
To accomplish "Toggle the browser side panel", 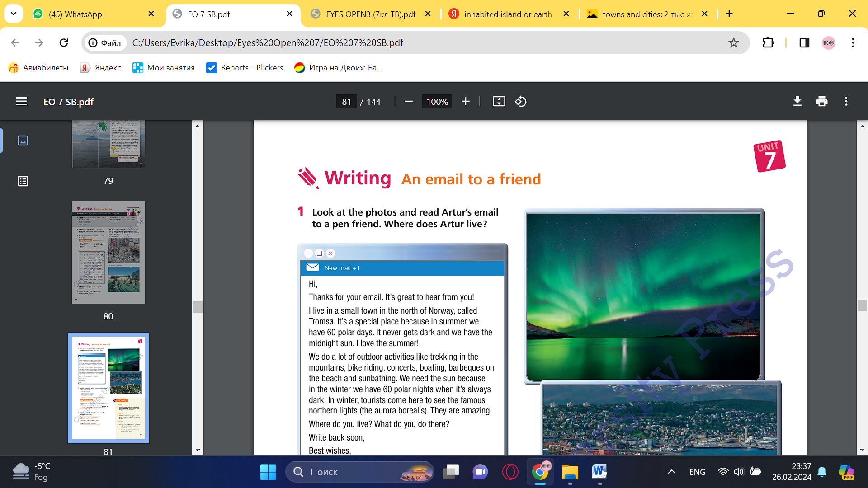I will tap(804, 42).
